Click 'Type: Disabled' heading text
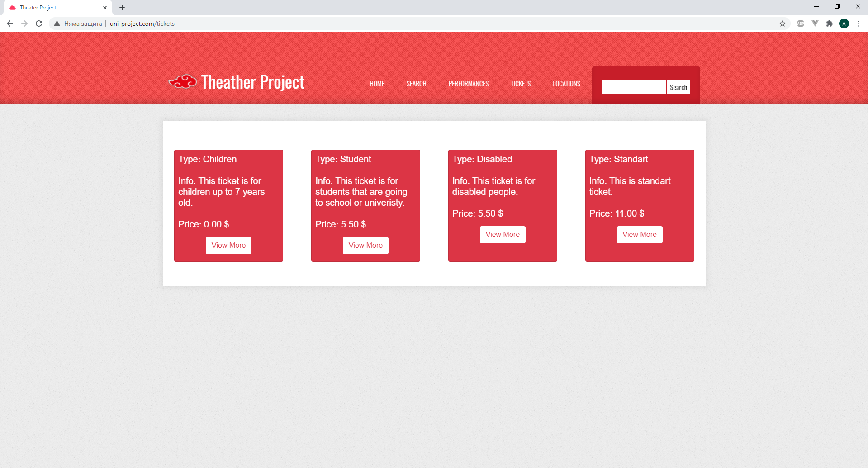The height and width of the screenshot is (468, 868). pos(482,159)
